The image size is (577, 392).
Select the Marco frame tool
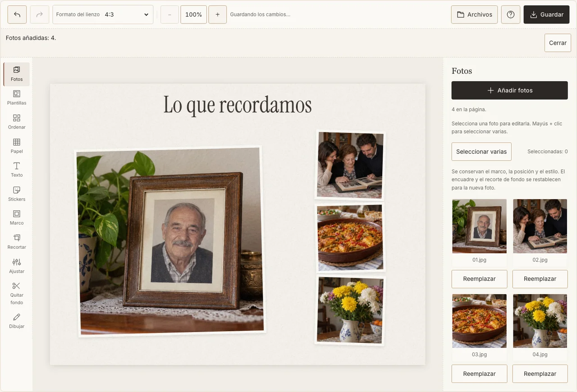coord(17,218)
